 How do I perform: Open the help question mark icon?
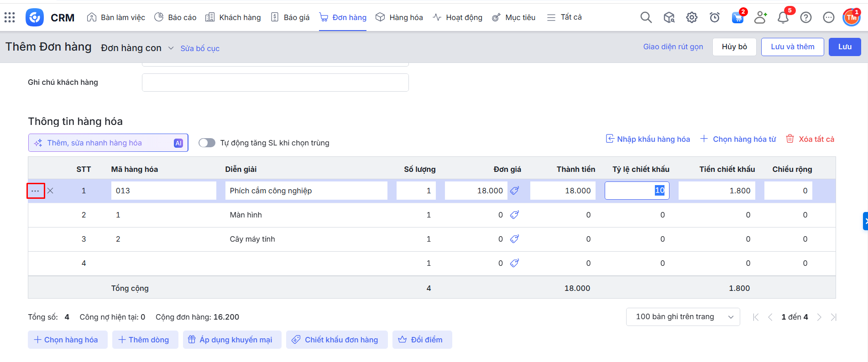(x=806, y=17)
